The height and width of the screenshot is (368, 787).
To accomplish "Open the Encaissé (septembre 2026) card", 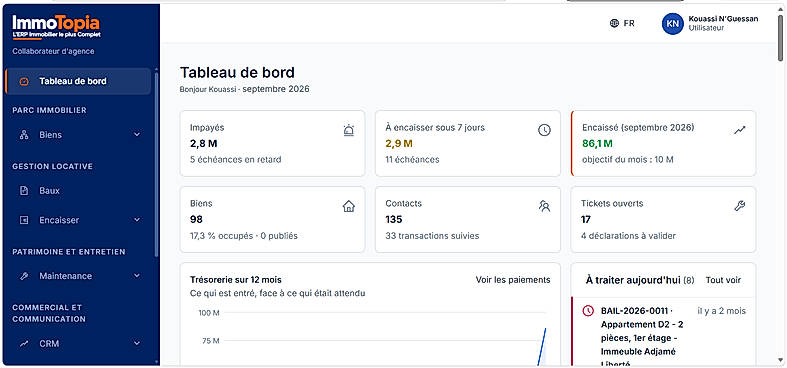I will tap(664, 144).
